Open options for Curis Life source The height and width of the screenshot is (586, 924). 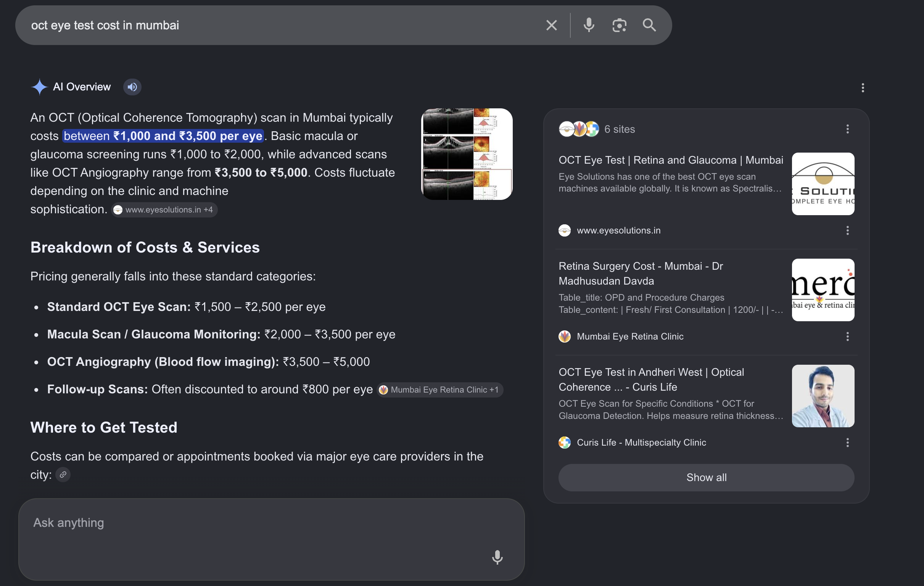coord(848,443)
